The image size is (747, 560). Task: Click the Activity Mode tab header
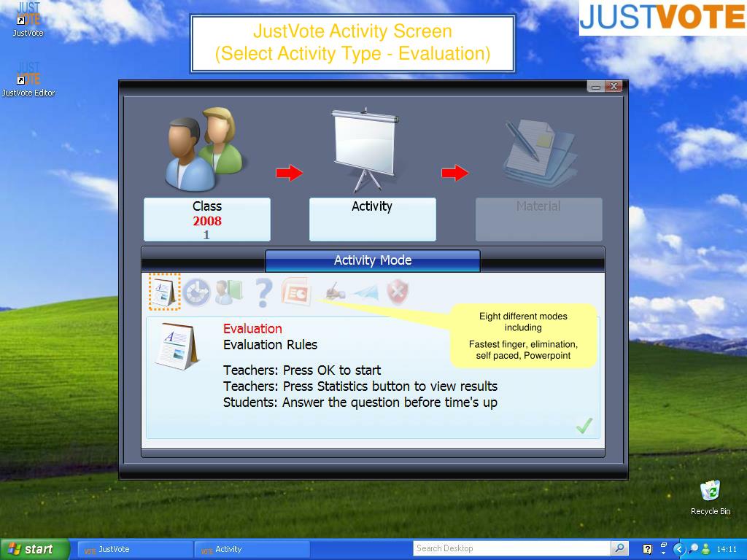[x=373, y=260]
